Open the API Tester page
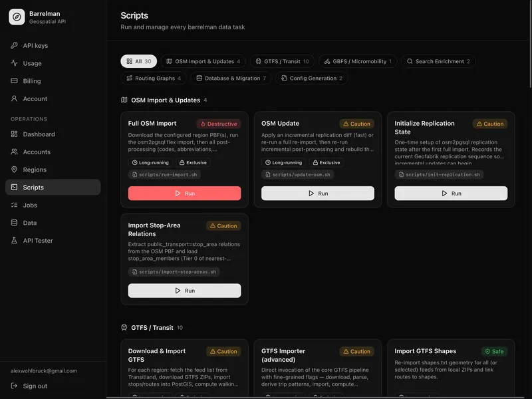Screen dimensions: 532x399 [53, 241]
